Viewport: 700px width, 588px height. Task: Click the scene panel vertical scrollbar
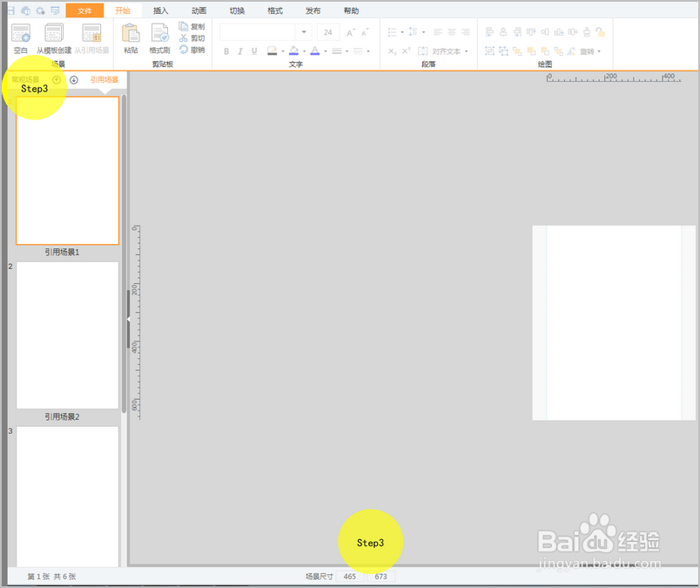click(124, 253)
